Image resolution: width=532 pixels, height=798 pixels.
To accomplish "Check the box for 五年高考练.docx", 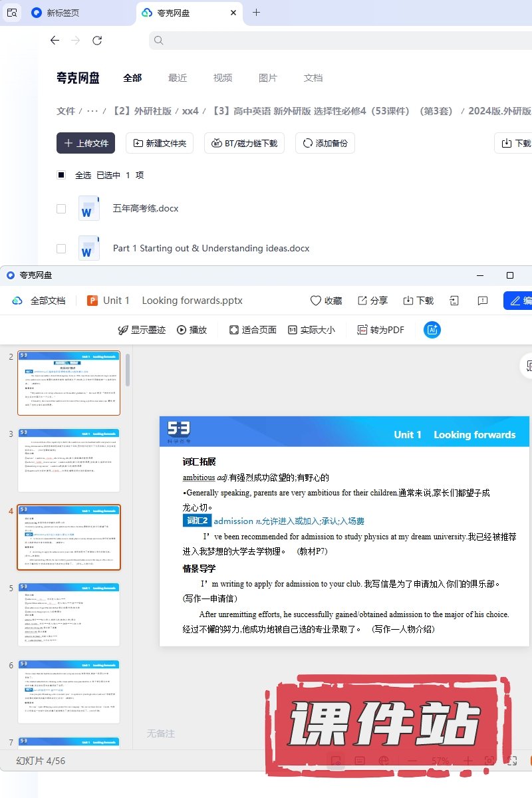I will coord(61,209).
